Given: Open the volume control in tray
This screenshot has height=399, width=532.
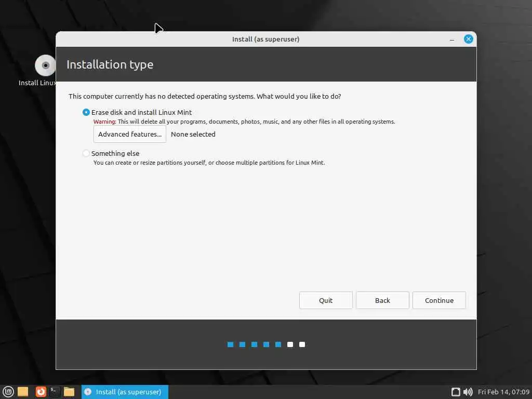Looking at the screenshot, I should point(468,392).
